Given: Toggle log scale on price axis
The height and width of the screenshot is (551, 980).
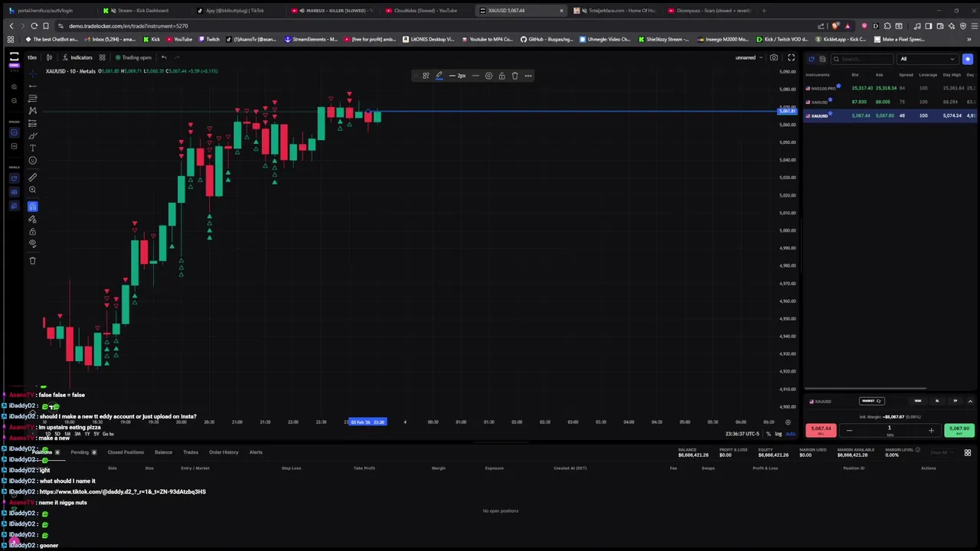Looking at the screenshot, I should pyautogui.click(x=778, y=434).
